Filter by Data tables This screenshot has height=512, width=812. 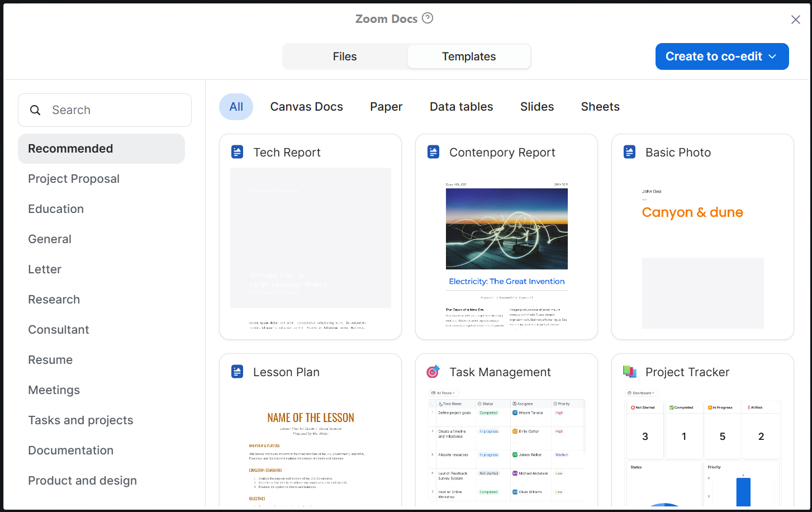pyautogui.click(x=462, y=107)
